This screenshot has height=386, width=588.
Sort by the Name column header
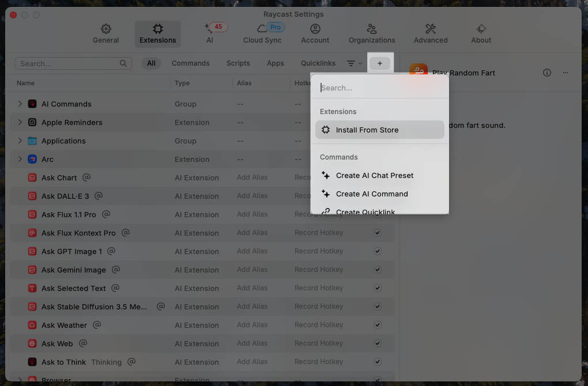tap(25, 83)
